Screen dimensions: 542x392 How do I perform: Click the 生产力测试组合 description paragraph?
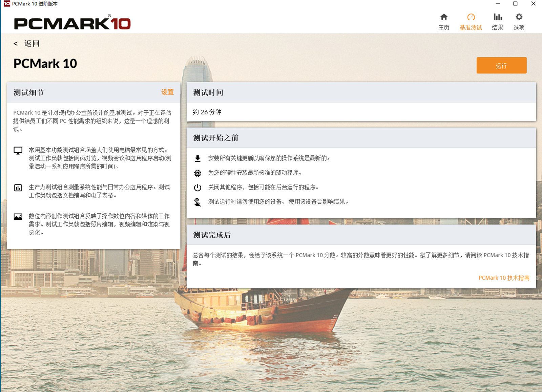pyautogui.click(x=99, y=191)
